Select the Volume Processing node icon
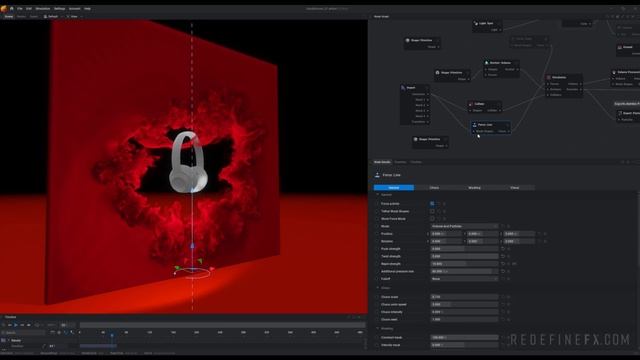640x360 pixels. tap(614, 72)
